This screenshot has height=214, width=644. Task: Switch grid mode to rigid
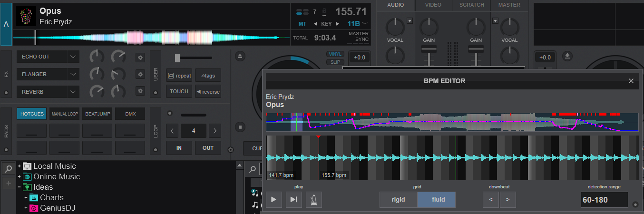(398, 200)
